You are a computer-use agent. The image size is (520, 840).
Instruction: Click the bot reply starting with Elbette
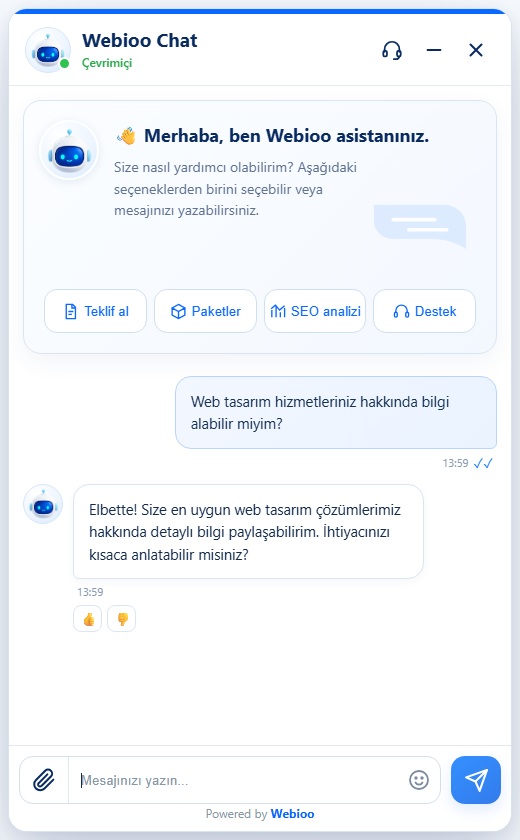click(x=248, y=531)
